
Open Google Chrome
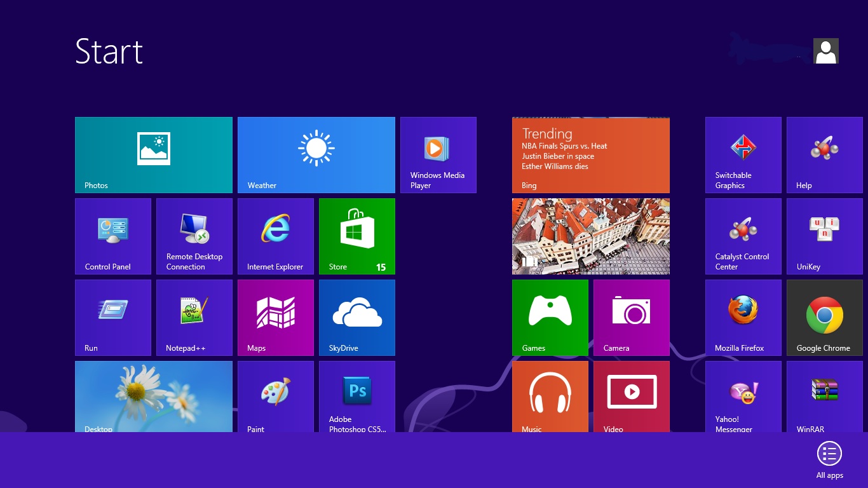tap(824, 317)
